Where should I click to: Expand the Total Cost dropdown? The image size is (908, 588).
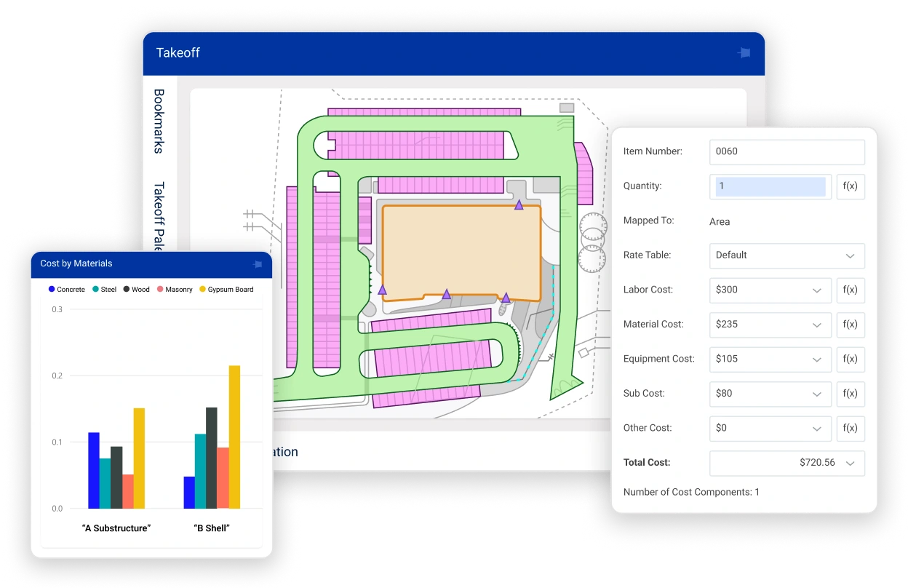tap(787, 463)
